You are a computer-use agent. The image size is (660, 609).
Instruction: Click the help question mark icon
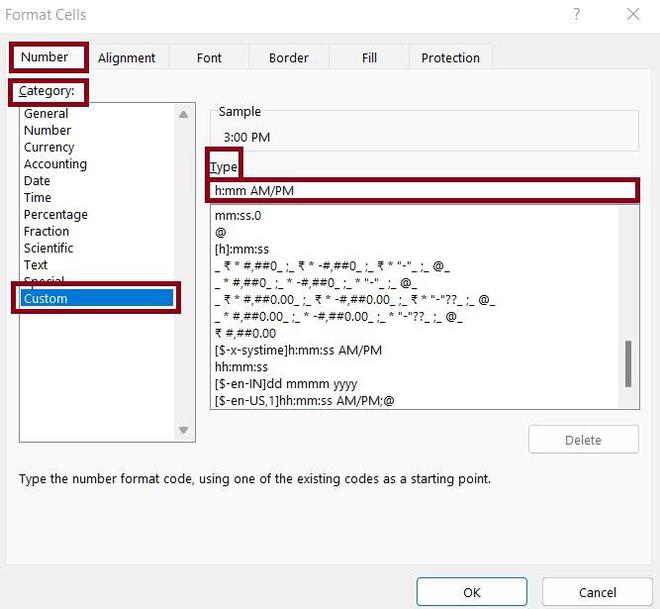[x=576, y=14]
